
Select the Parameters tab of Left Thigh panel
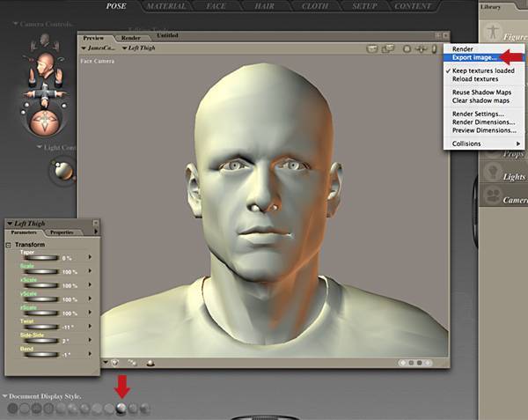[x=24, y=232]
